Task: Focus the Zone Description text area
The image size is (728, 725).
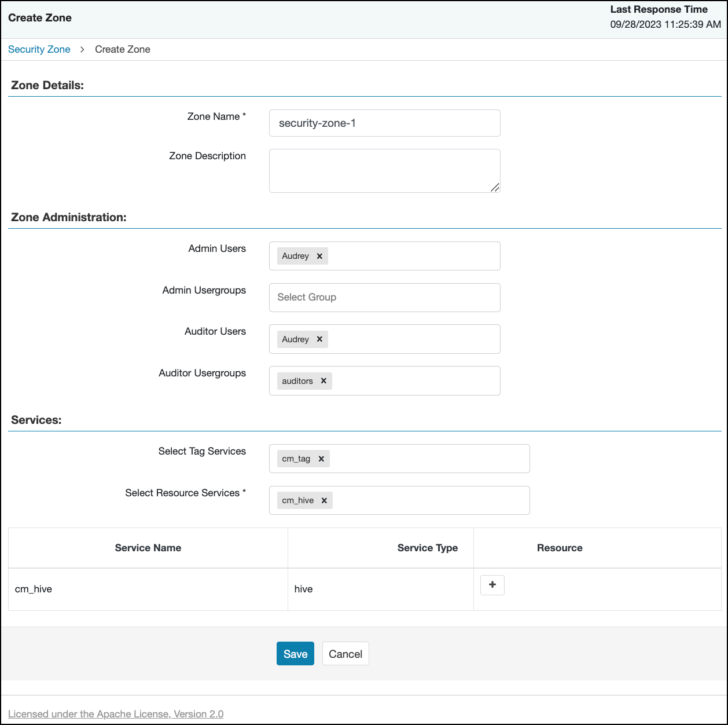Action: (x=384, y=171)
